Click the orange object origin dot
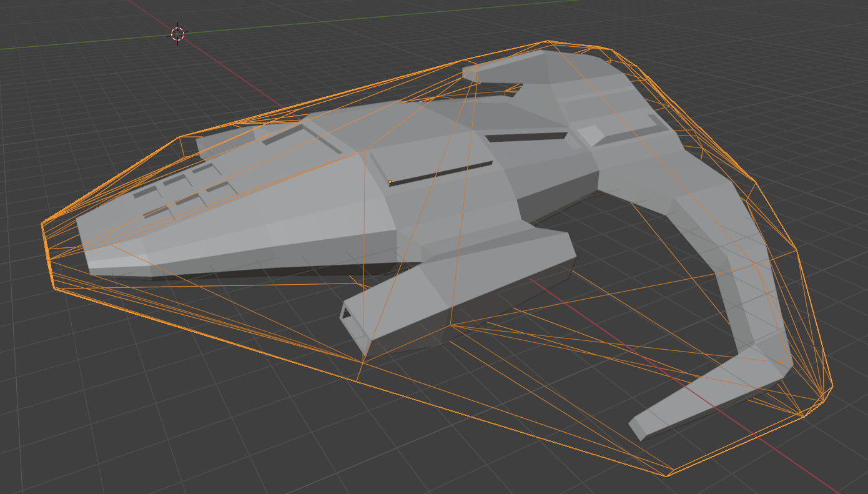The height and width of the screenshot is (494, 868). coord(390,182)
